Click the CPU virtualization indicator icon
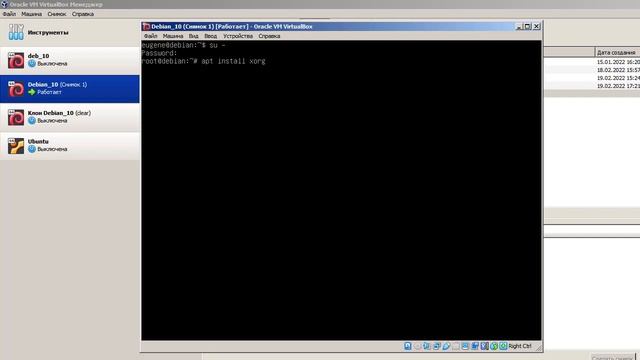The width and height of the screenshot is (640, 360). (484, 346)
